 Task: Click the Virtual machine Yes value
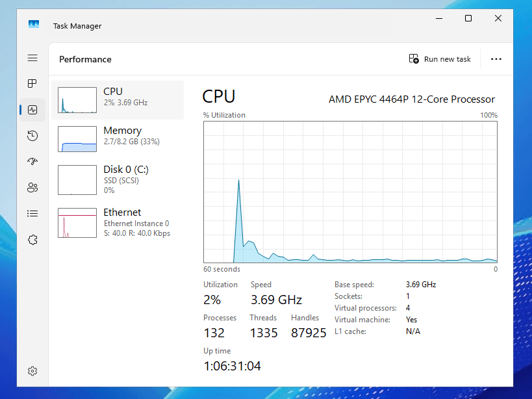coord(412,320)
